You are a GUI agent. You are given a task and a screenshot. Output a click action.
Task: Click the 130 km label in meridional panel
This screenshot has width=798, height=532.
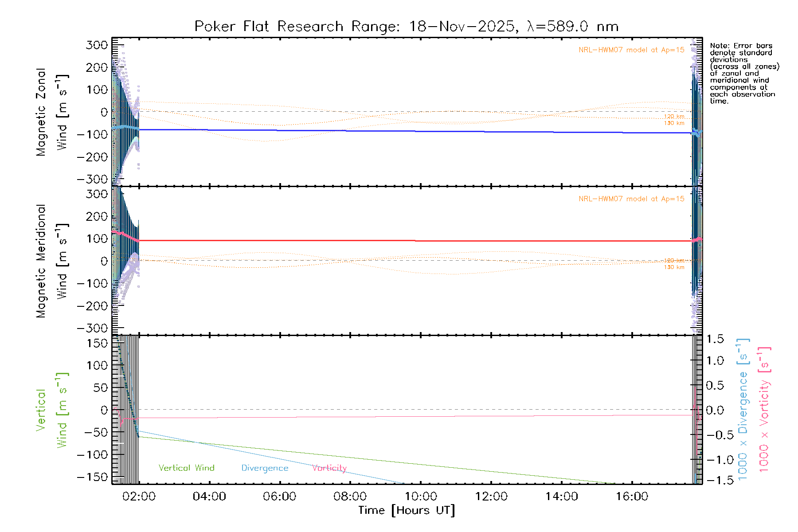point(674,267)
